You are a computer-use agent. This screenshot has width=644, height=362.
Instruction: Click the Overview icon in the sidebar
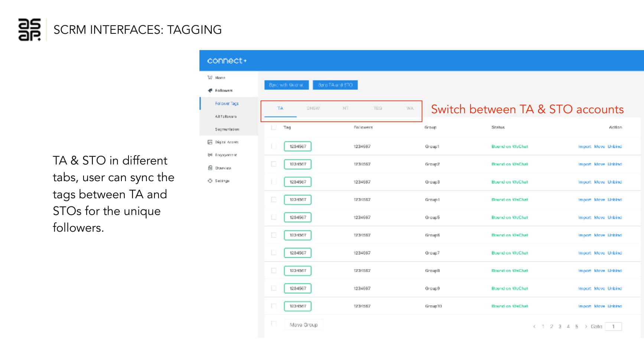[210, 168]
